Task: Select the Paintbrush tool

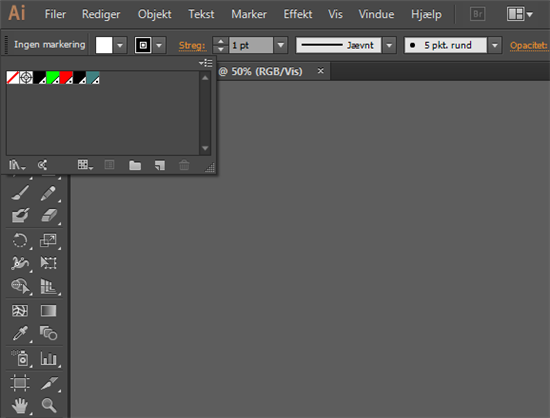Action: click(x=20, y=193)
